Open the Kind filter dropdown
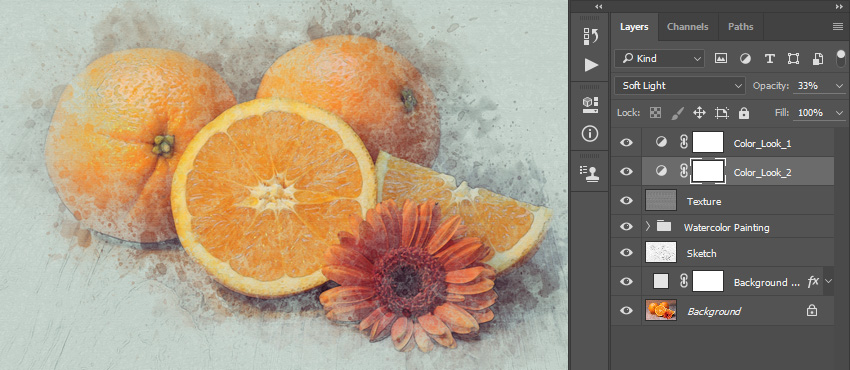Viewport: 850px width, 370px height. tap(659, 59)
